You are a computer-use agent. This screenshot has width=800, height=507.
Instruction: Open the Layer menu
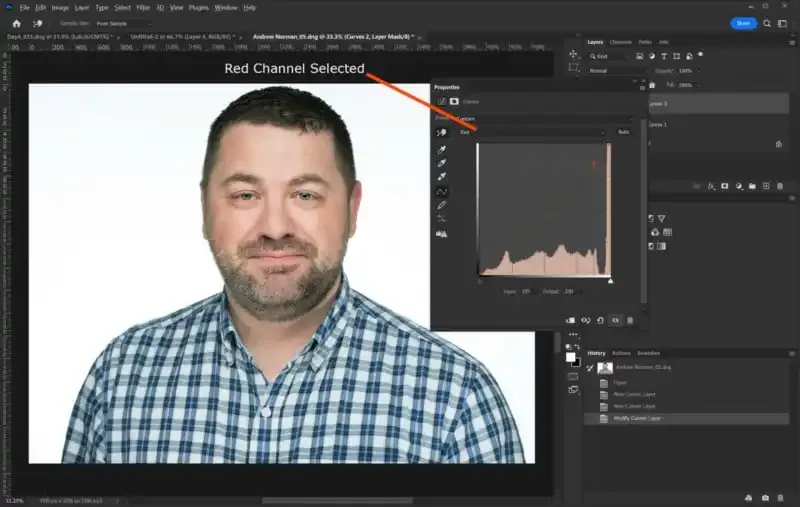click(82, 8)
